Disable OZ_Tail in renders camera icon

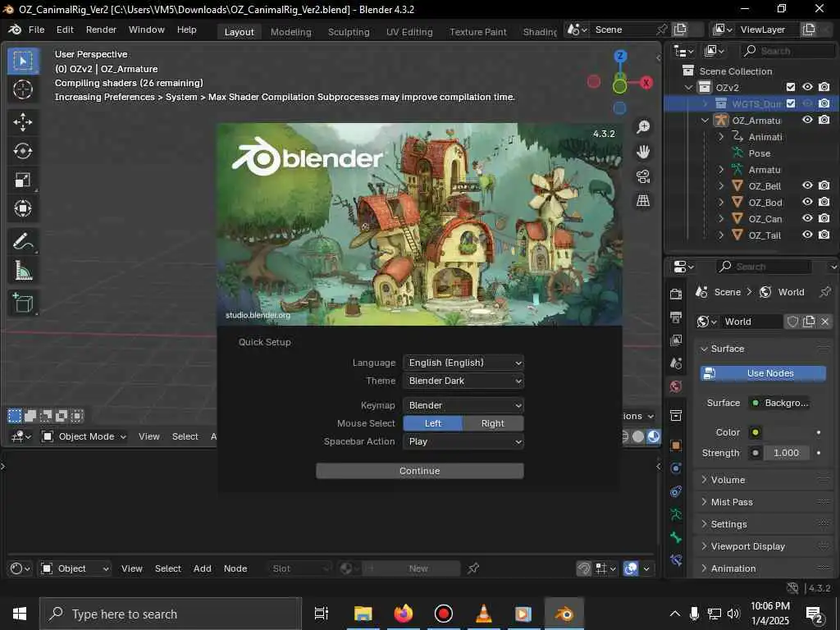click(824, 235)
